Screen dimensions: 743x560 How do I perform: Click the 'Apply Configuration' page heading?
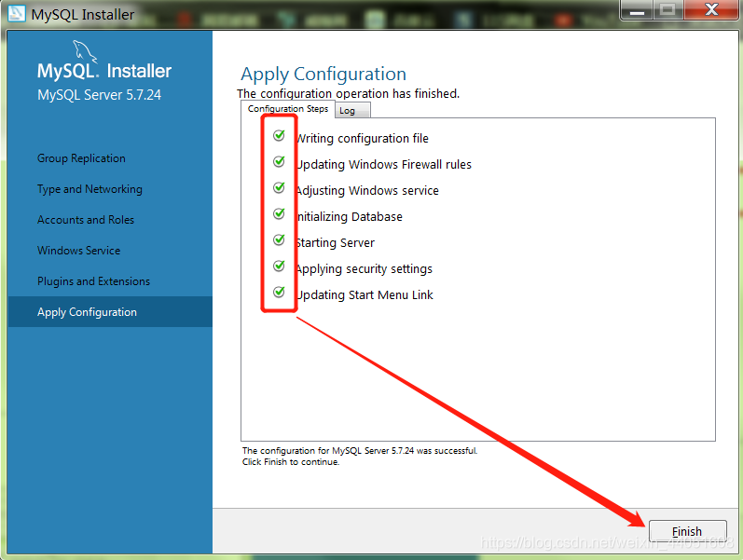323,75
